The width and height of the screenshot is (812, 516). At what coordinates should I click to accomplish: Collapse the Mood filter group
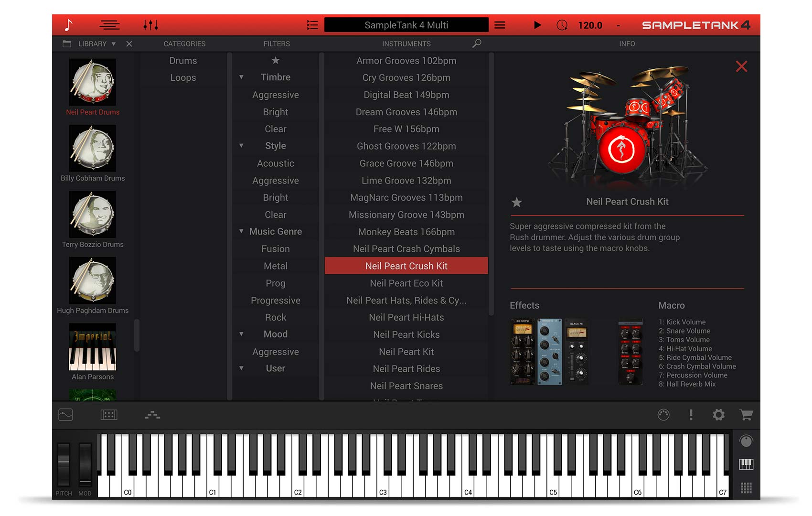[242, 334]
